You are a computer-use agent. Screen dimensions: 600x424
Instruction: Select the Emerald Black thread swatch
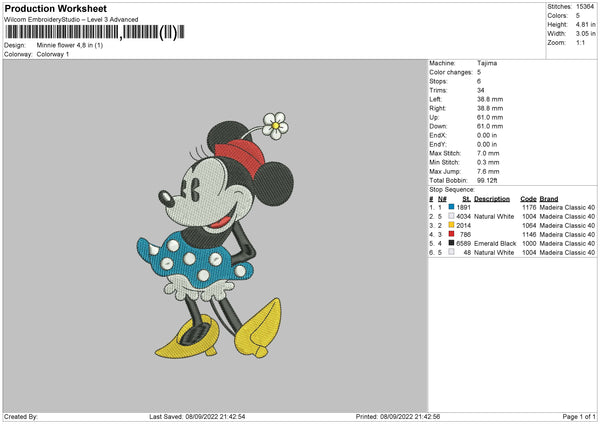(x=452, y=243)
